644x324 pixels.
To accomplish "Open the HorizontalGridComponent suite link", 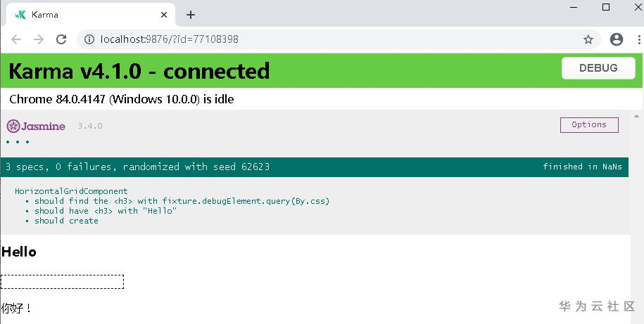I will coord(71,191).
